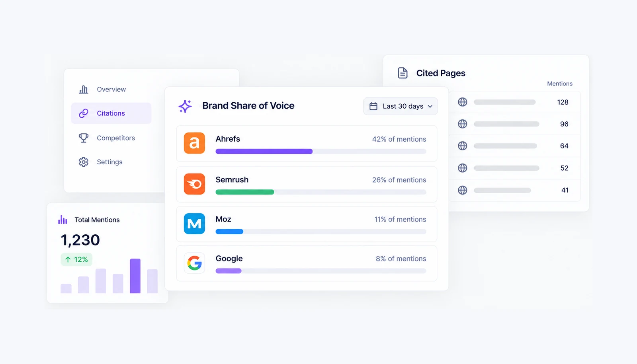
Task: Click the placeholder URL bar in the 41 row
Action: pyautogui.click(x=502, y=190)
